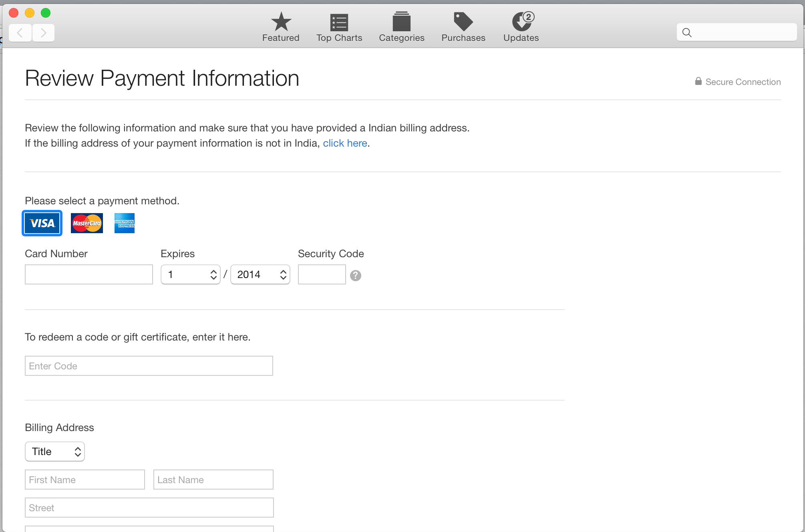Click the Enter Code redeem field
The image size is (805, 532).
point(149,366)
